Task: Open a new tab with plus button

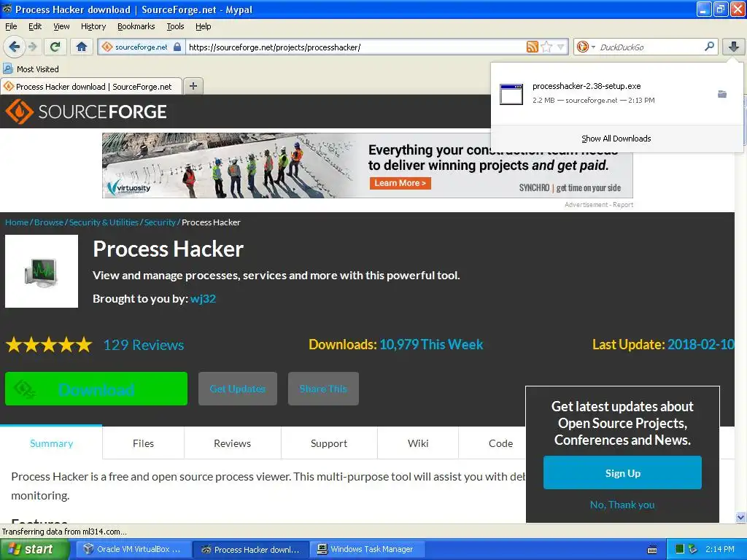Action: (193, 86)
